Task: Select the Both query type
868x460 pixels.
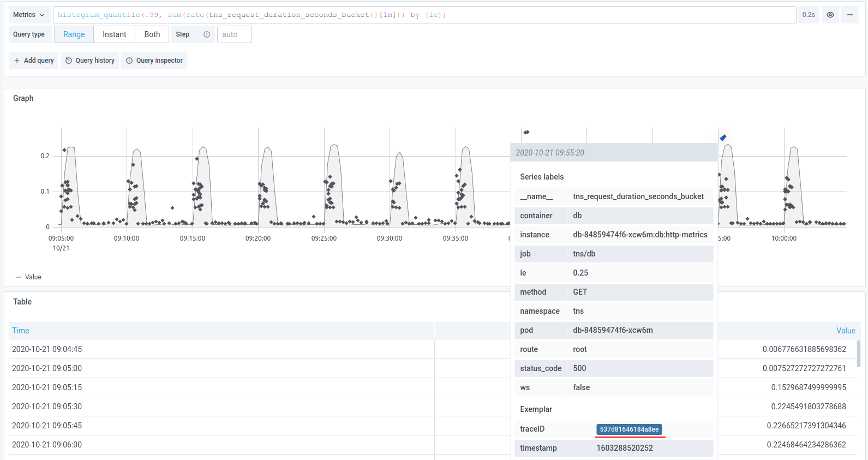Action: tap(152, 34)
